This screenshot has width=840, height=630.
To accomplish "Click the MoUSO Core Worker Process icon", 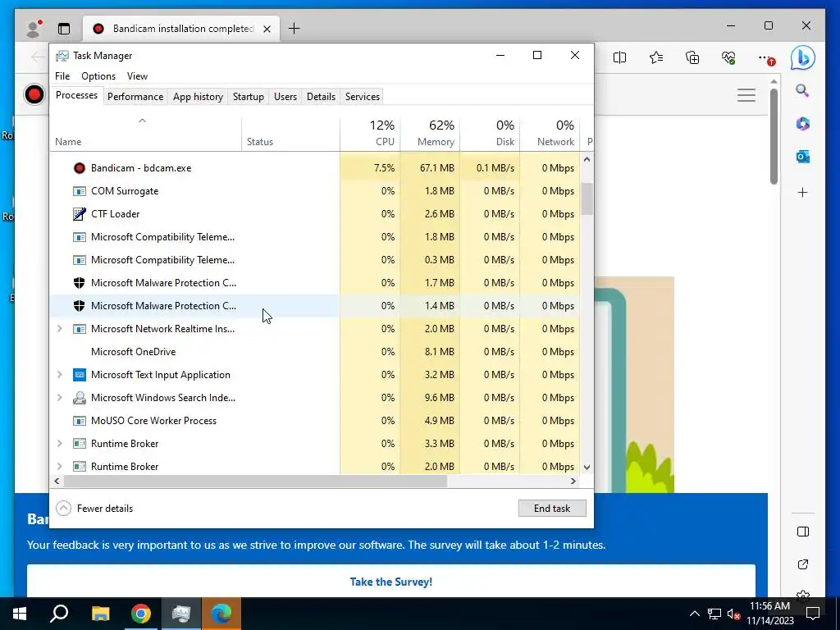I will point(80,421).
